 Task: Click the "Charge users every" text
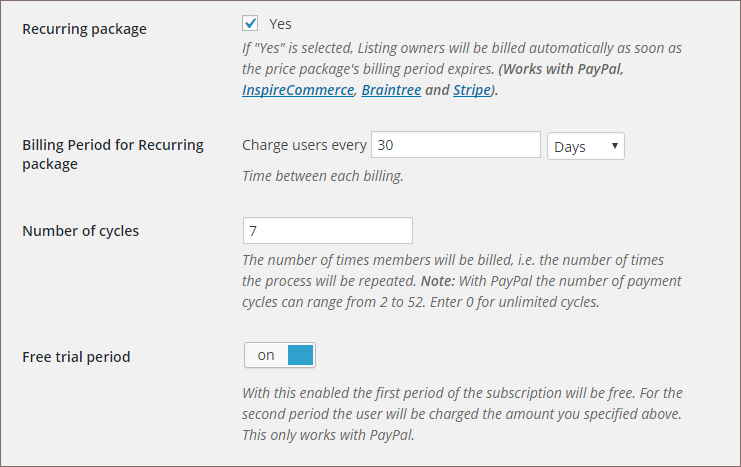point(304,145)
